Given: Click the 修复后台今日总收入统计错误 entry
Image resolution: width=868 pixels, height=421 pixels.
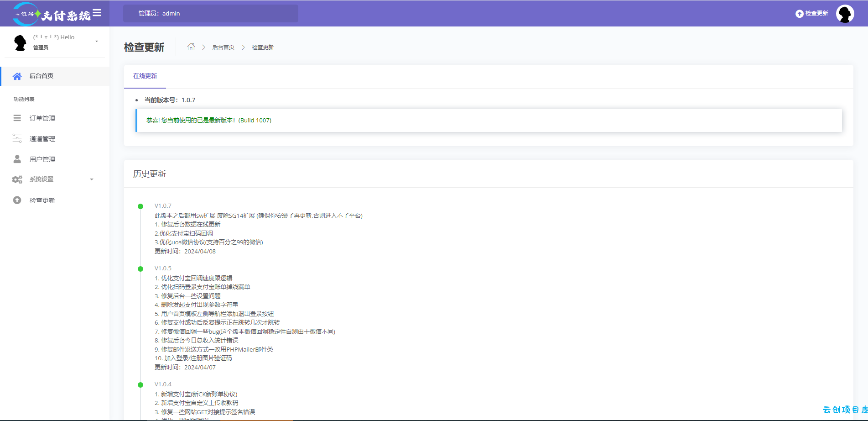Looking at the screenshot, I should (196, 340).
